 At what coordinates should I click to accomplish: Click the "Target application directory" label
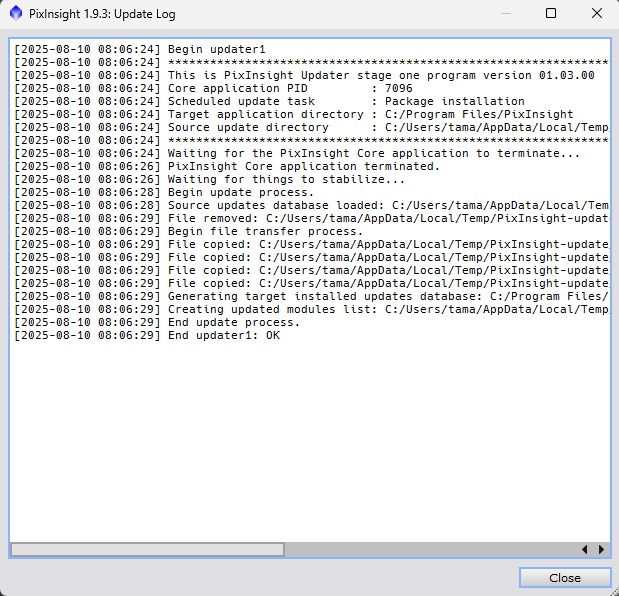[266, 114]
